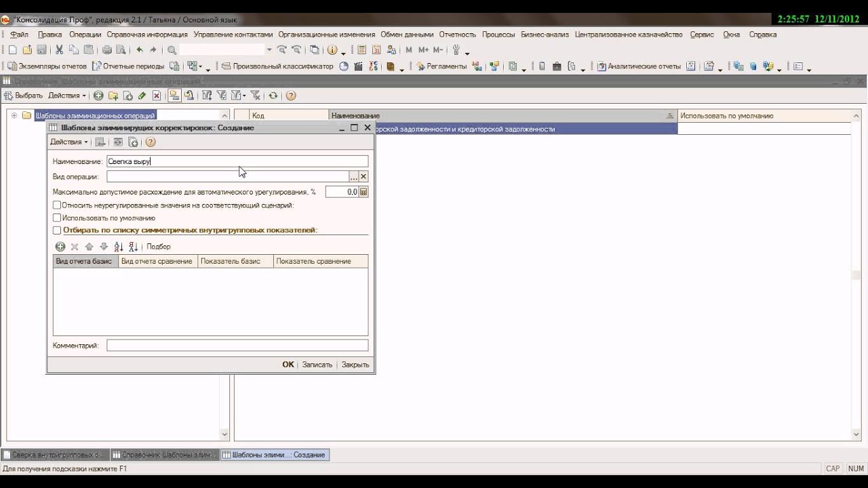Viewport: 868px width, 488px height.
Task: Click the Disable filter icon in list toolbar
Action: pyautogui.click(x=256, y=96)
